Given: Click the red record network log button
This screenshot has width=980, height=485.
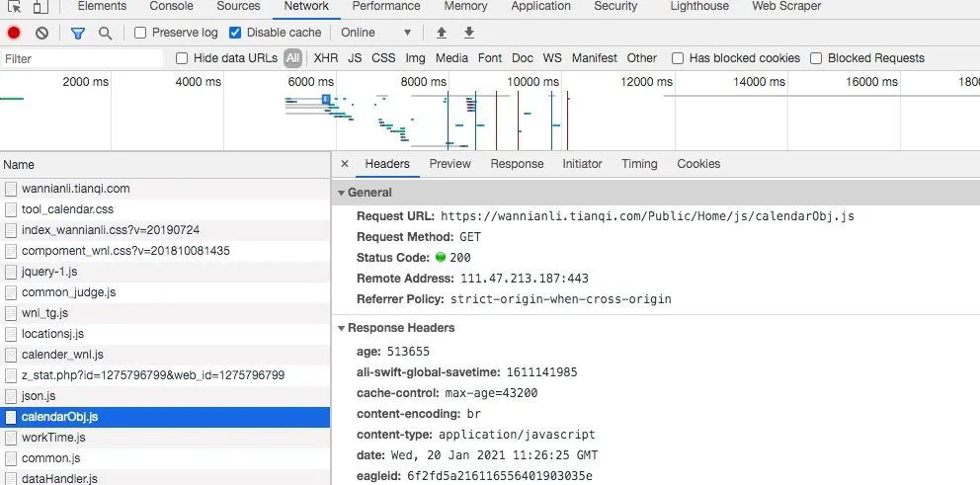Looking at the screenshot, I should click(x=14, y=33).
